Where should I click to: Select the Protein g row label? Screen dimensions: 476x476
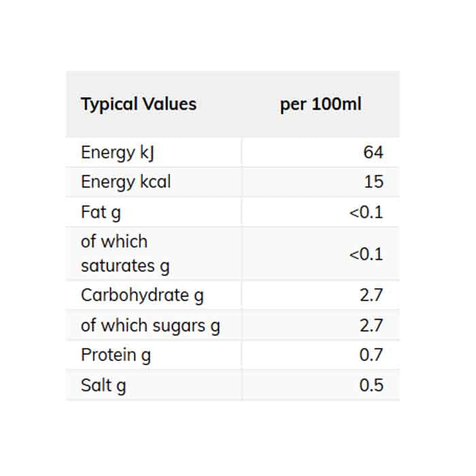pos(116,355)
